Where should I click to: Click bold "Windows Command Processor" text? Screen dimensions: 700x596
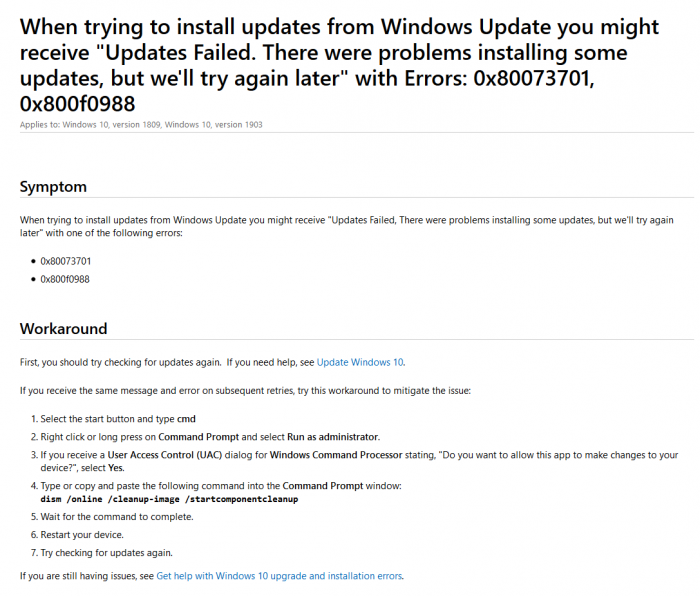click(334, 455)
